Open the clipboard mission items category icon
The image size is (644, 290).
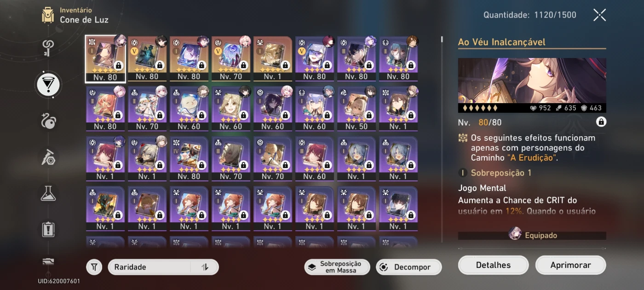pos(48,229)
